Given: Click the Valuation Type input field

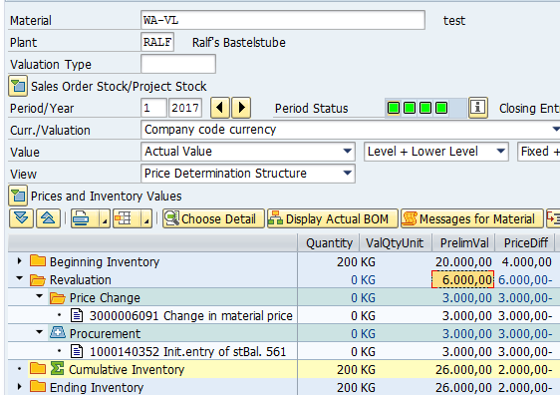Looking at the screenshot, I should coord(178,64).
